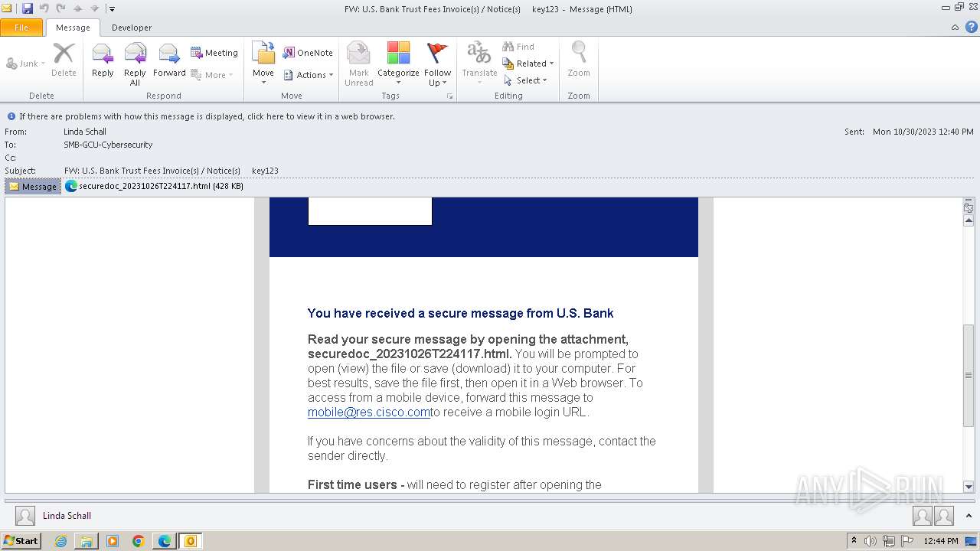Viewport: 980px width, 551px height.
Task: Click scroll down arrow in message body
Action: click(x=969, y=486)
